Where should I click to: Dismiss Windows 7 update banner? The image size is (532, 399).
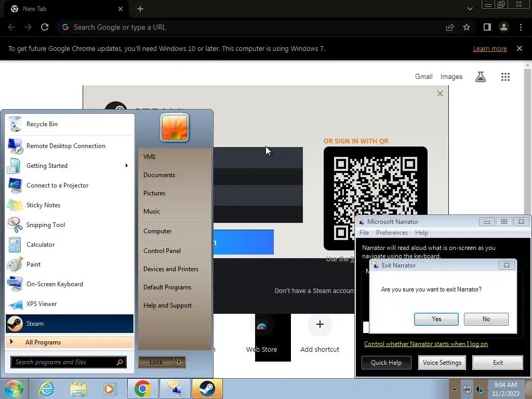point(520,48)
